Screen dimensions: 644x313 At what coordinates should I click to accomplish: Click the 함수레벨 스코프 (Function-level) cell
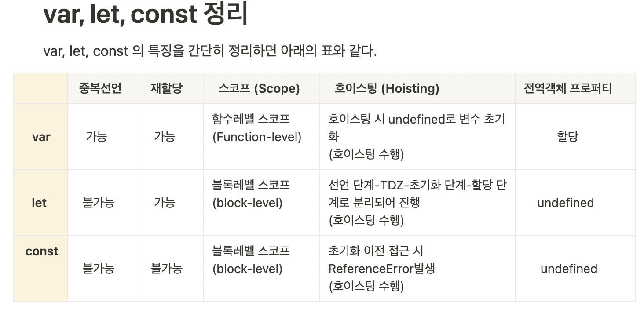coord(262,137)
